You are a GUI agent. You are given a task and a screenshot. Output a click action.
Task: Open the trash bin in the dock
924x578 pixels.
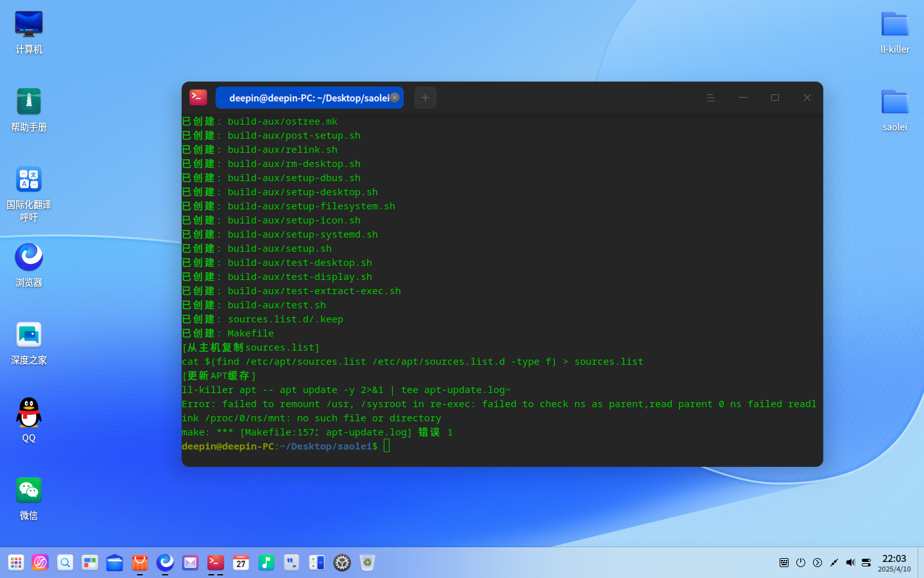tap(367, 563)
